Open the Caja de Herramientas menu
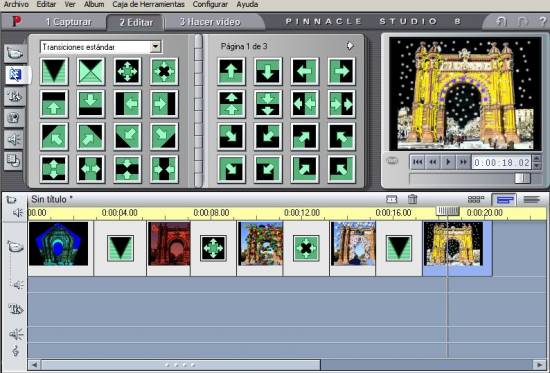The width and height of the screenshot is (550, 373). coord(148,5)
